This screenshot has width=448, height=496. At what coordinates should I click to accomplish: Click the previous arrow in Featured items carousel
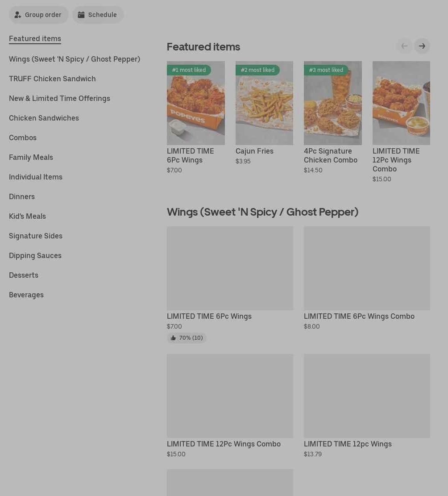pos(404,46)
